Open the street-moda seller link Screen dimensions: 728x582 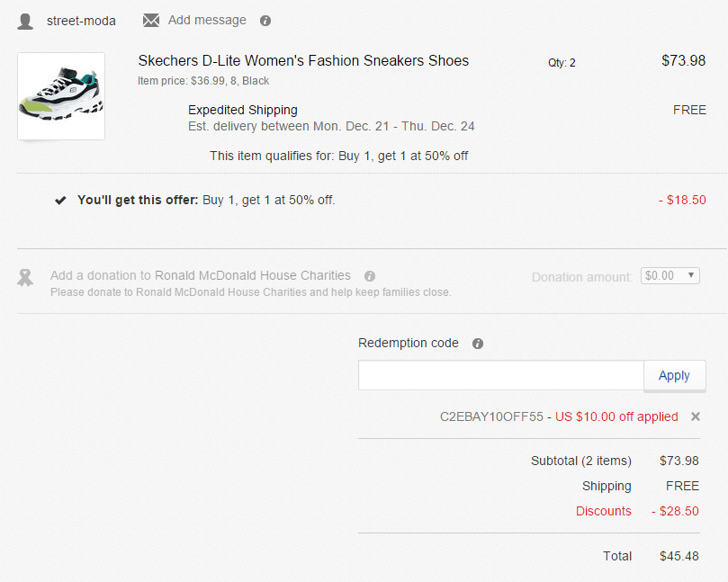click(x=81, y=21)
